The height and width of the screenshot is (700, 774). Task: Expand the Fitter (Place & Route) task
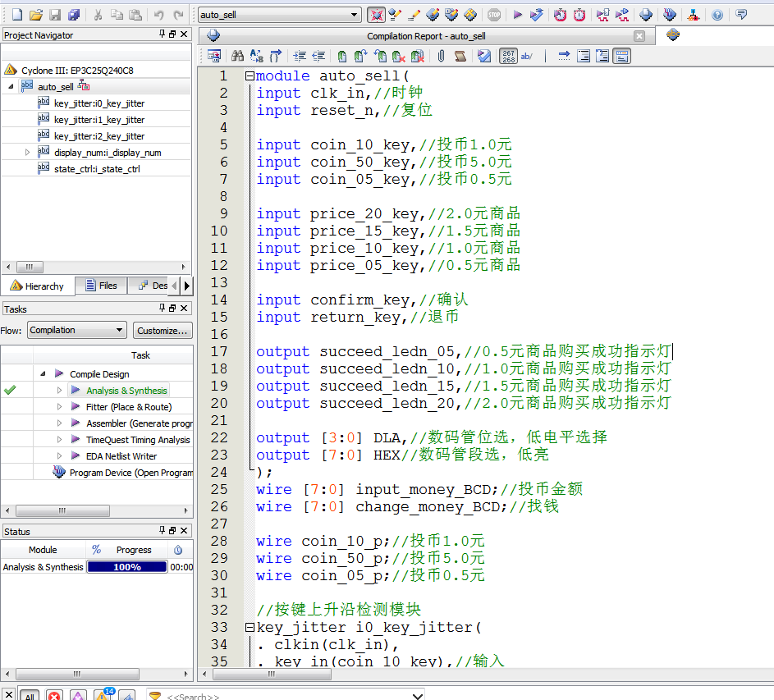coord(60,407)
